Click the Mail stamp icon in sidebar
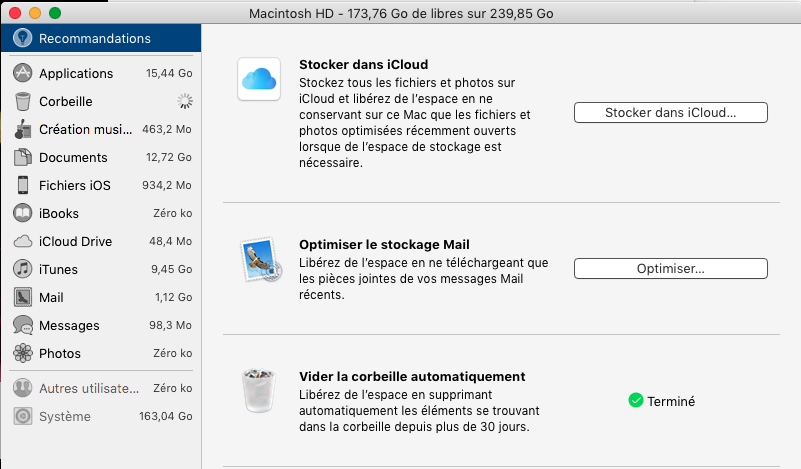This screenshot has width=801, height=469. [22, 297]
